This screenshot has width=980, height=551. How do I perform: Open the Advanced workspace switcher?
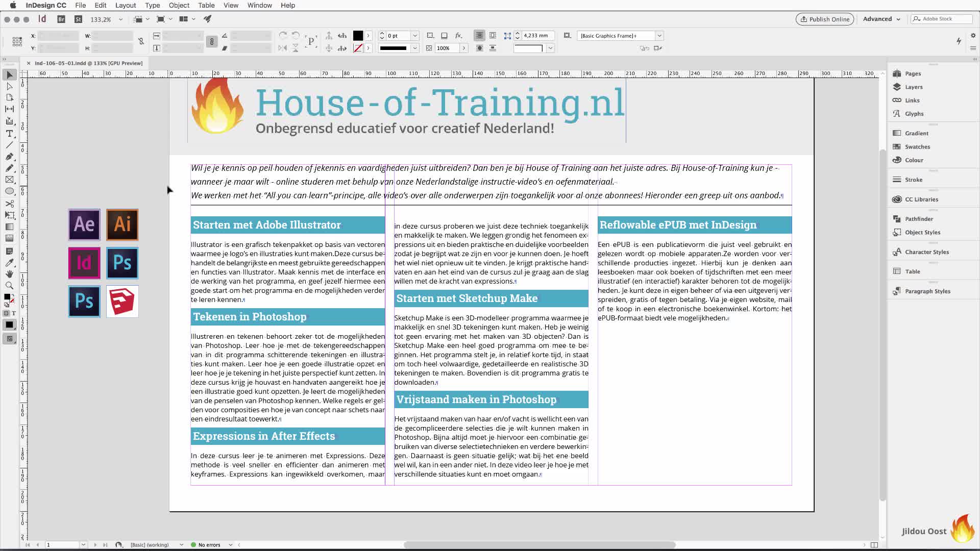(881, 19)
